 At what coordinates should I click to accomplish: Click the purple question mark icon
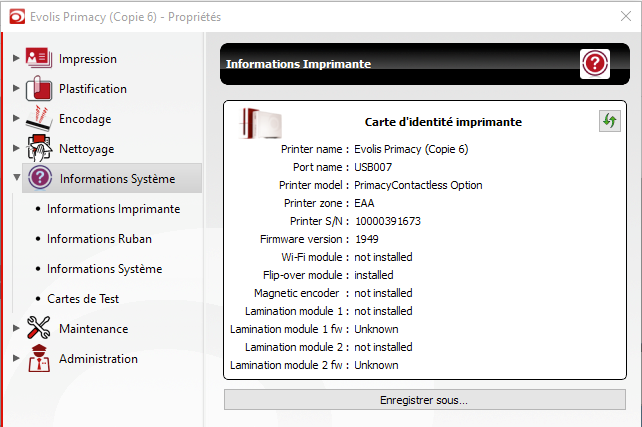pos(40,178)
